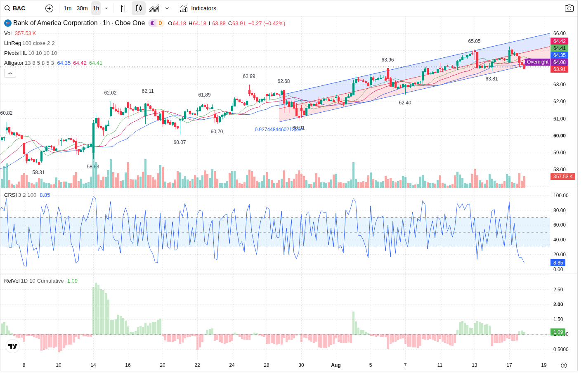Open the Indicators dialog
Viewport: 586px width, 392px height.
click(x=198, y=8)
